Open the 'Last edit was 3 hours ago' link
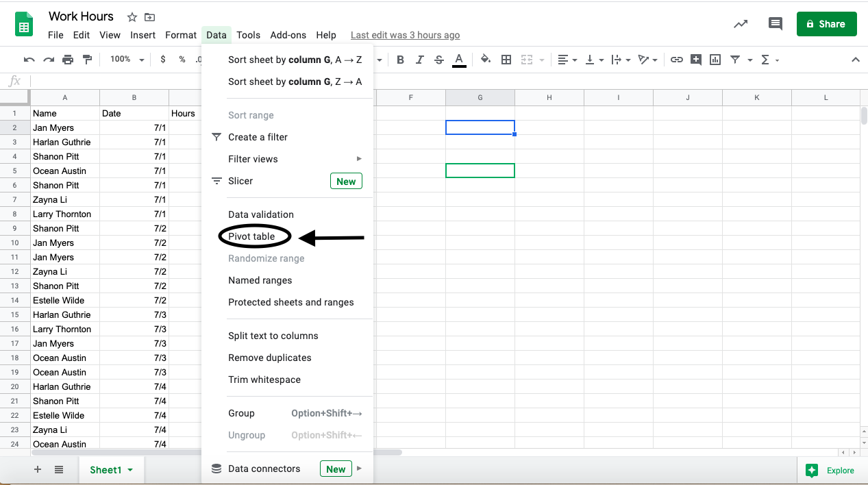 click(405, 35)
